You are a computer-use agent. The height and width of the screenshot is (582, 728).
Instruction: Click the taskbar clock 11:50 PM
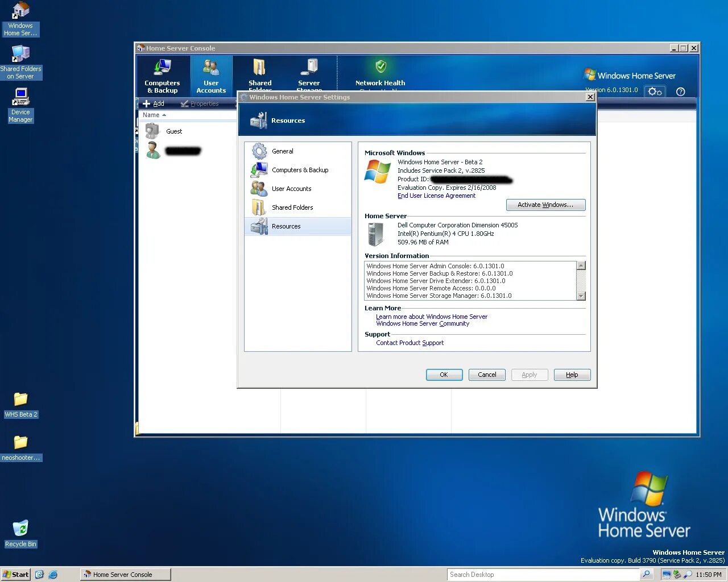pos(708,575)
